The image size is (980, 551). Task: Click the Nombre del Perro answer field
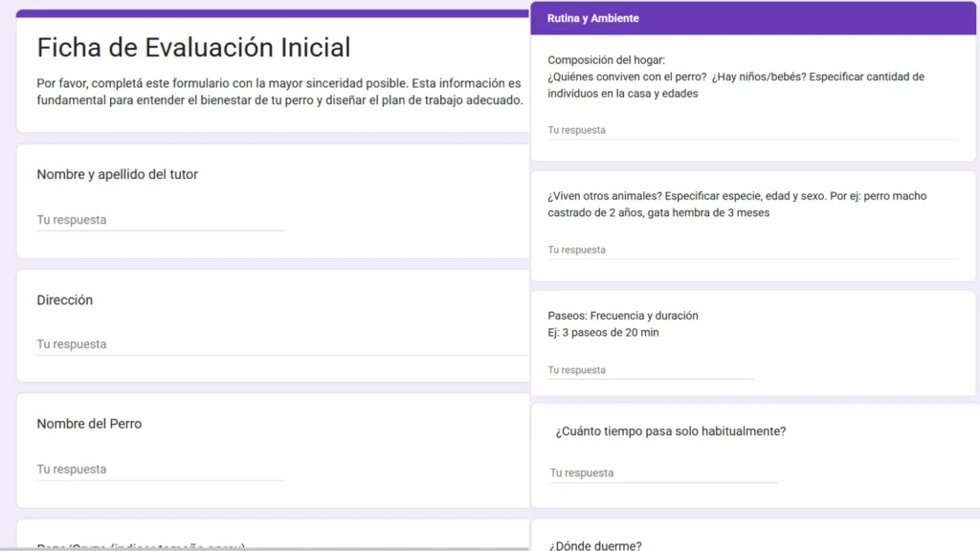pos(160,470)
